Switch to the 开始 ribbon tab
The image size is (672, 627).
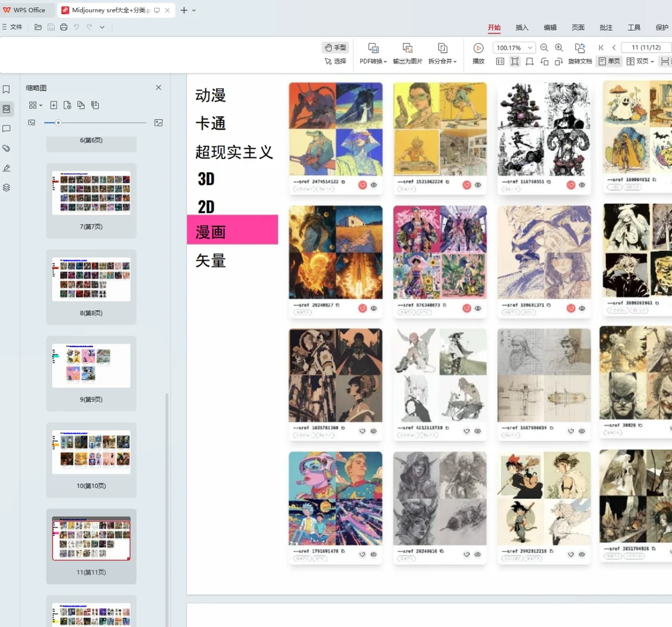click(x=494, y=27)
